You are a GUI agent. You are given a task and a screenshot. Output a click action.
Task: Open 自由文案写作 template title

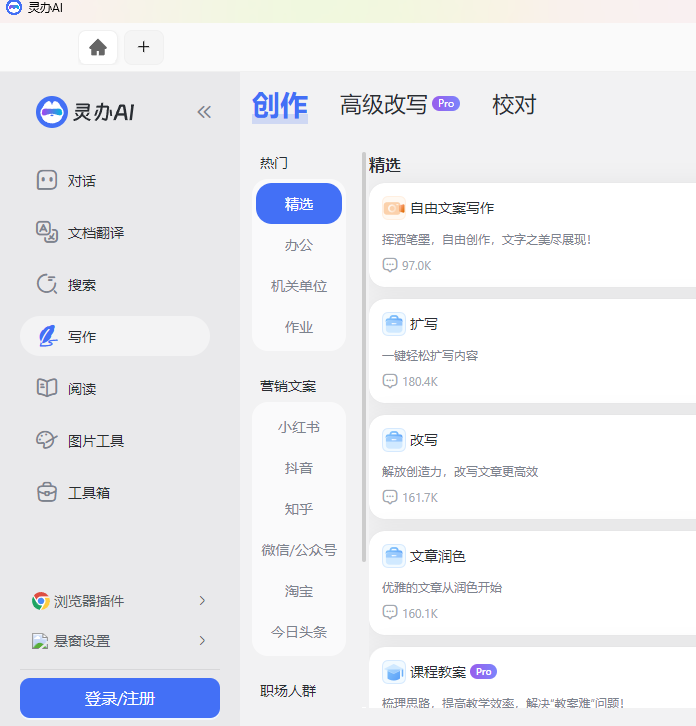tap(452, 208)
